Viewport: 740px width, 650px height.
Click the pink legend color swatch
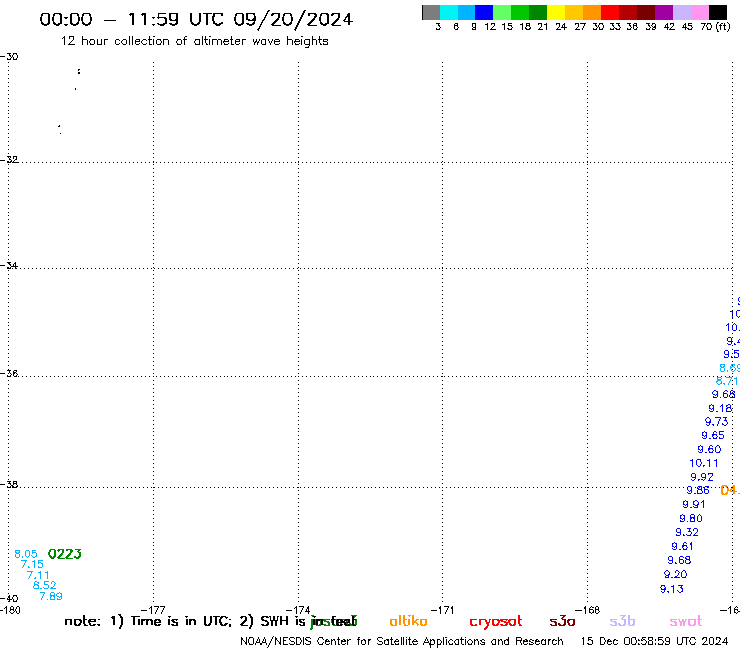pyautogui.click(x=700, y=12)
